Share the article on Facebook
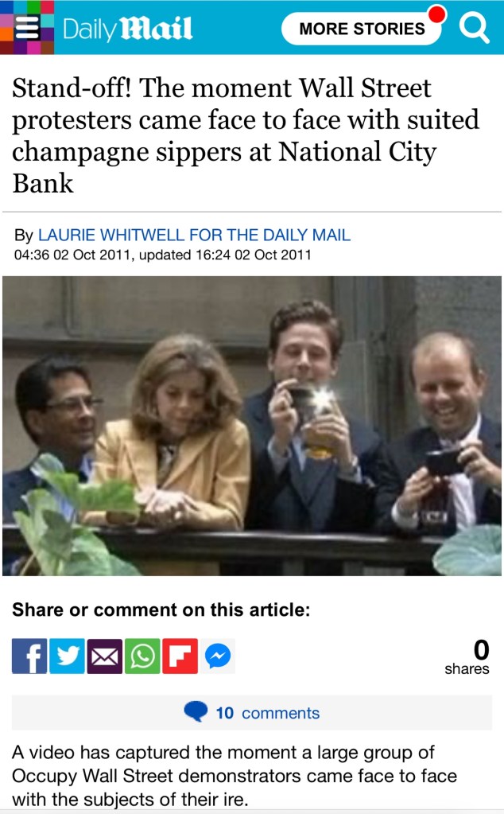Image resolution: width=504 pixels, height=814 pixels. tap(29, 656)
